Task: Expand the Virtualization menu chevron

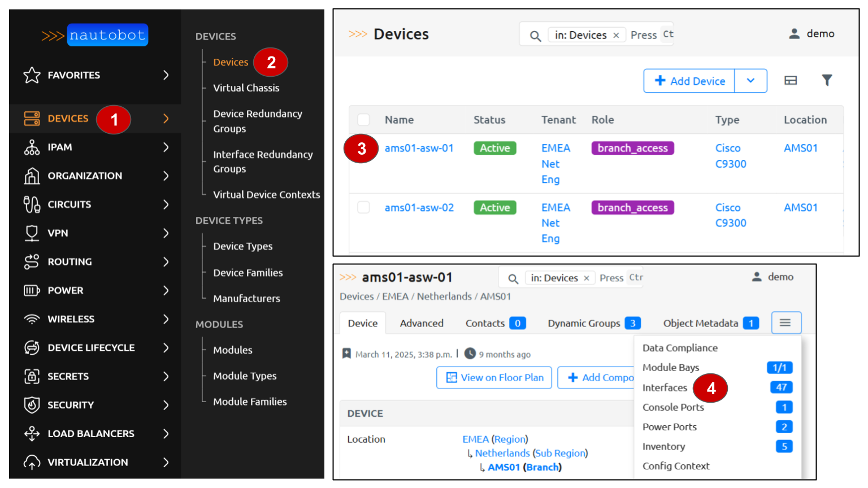Action: pyautogui.click(x=166, y=463)
